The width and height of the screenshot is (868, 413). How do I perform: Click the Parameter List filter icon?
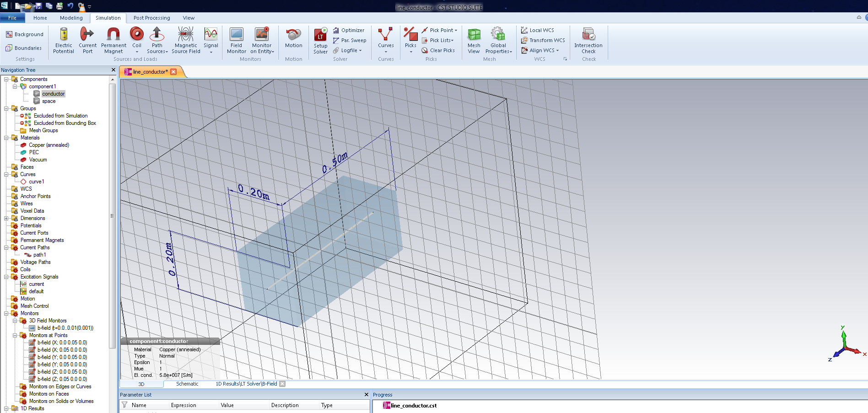pos(124,405)
